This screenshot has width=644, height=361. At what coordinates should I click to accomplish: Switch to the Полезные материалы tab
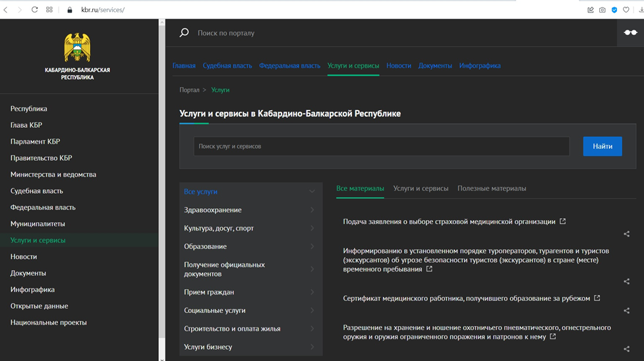point(492,188)
